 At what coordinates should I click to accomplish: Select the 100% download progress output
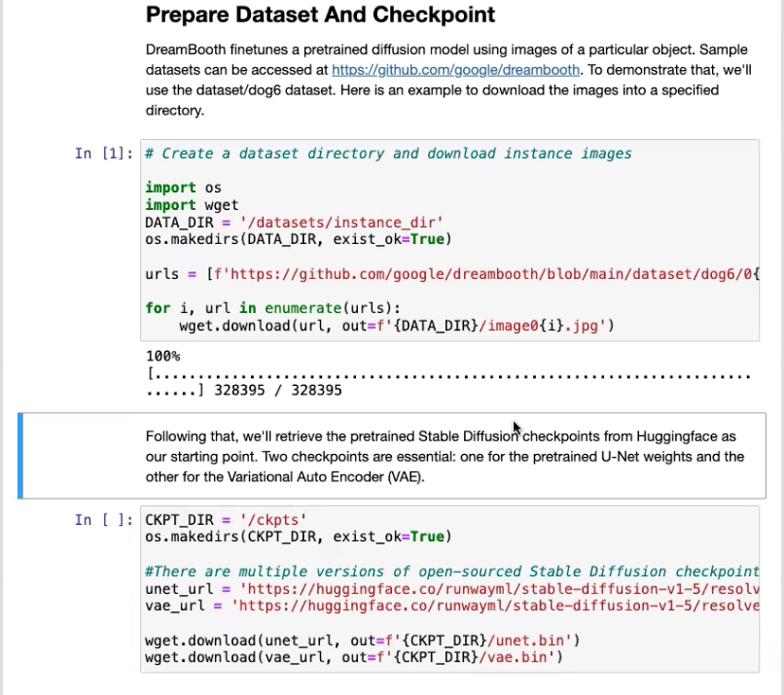coord(161,356)
